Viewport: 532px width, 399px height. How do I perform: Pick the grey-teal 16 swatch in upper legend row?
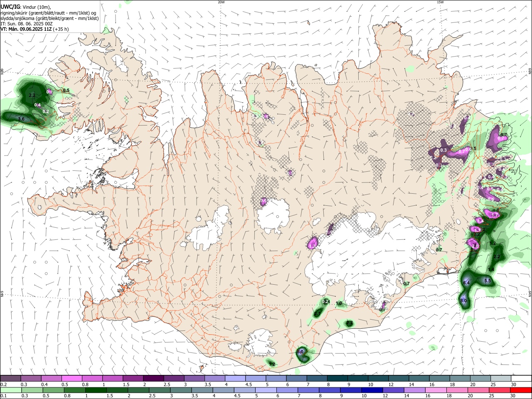click(440, 378)
